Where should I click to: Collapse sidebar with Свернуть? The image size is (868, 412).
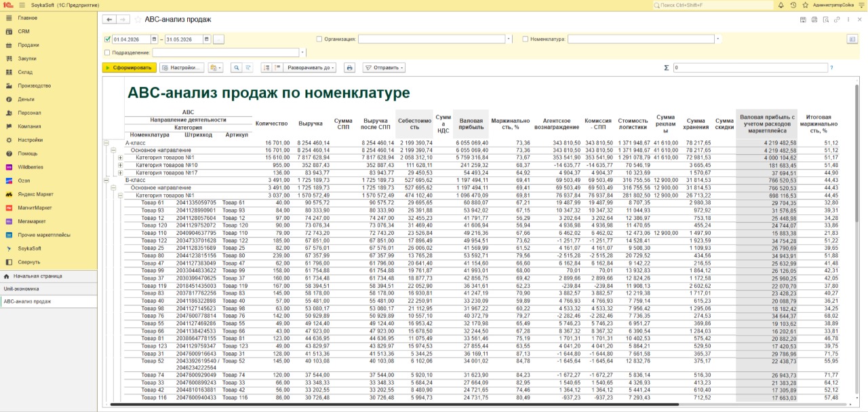click(x=28, y=262)
